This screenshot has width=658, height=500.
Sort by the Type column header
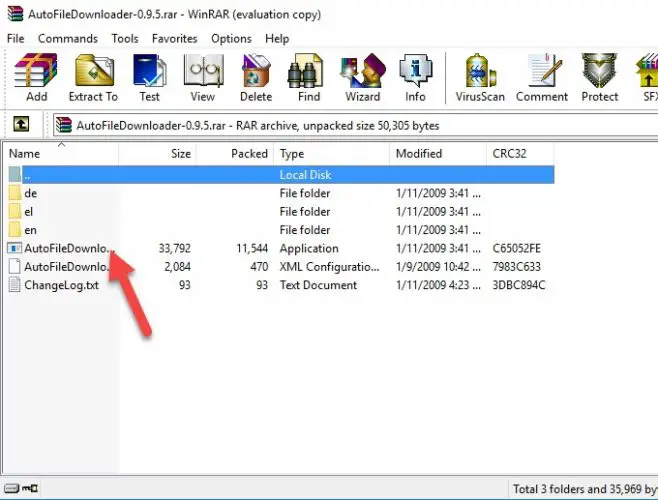[x=332, y=154]
